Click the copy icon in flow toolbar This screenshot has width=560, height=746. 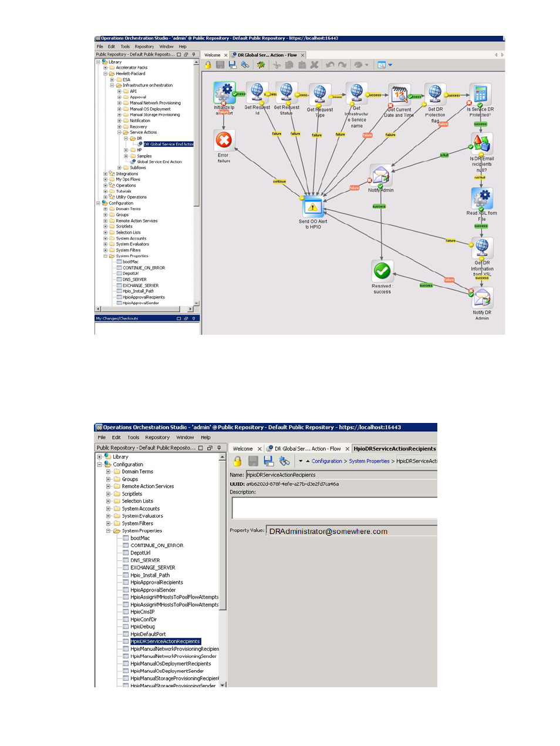point(289,65)
